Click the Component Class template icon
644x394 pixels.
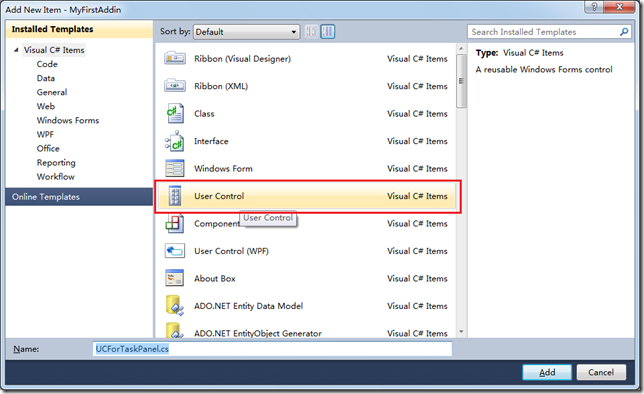[x=175, y=223]
